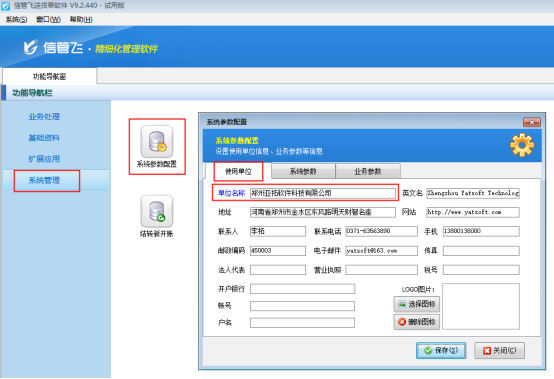Click the 开户银行 input field

302,289
